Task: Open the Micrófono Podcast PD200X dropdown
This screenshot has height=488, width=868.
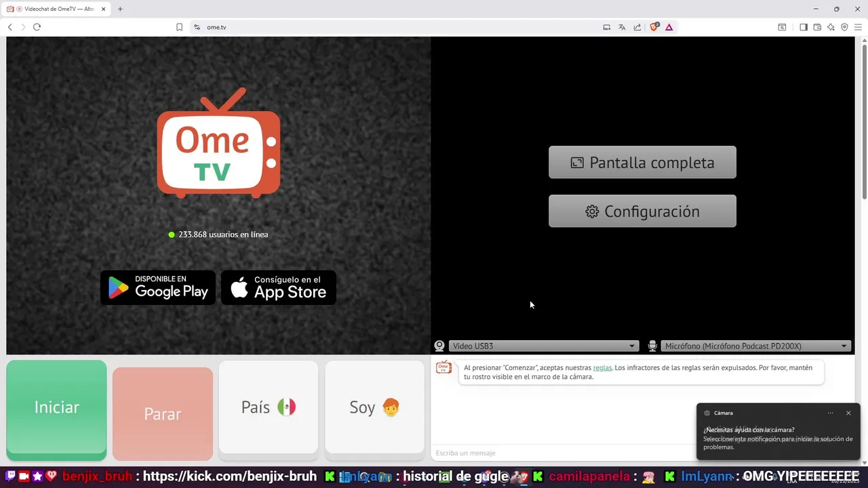Action: (x=755, y=346)
